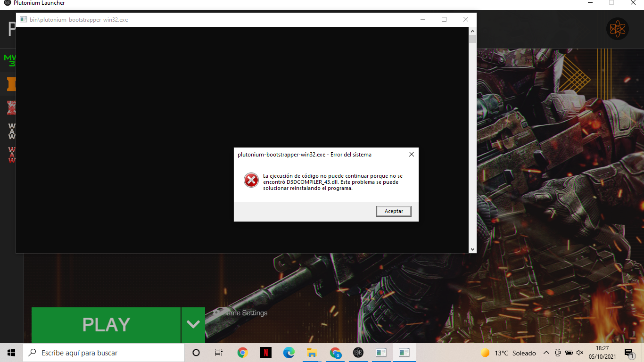Viewport: 644px width, 362px height.
Task: Select the orange Black Ops II game icon
Action: click(11, 84)
